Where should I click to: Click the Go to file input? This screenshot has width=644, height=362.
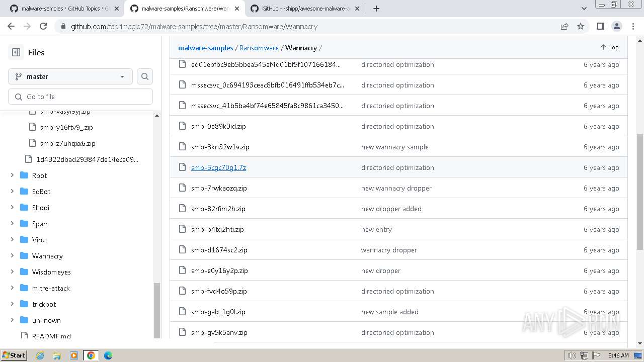point(80,97)
